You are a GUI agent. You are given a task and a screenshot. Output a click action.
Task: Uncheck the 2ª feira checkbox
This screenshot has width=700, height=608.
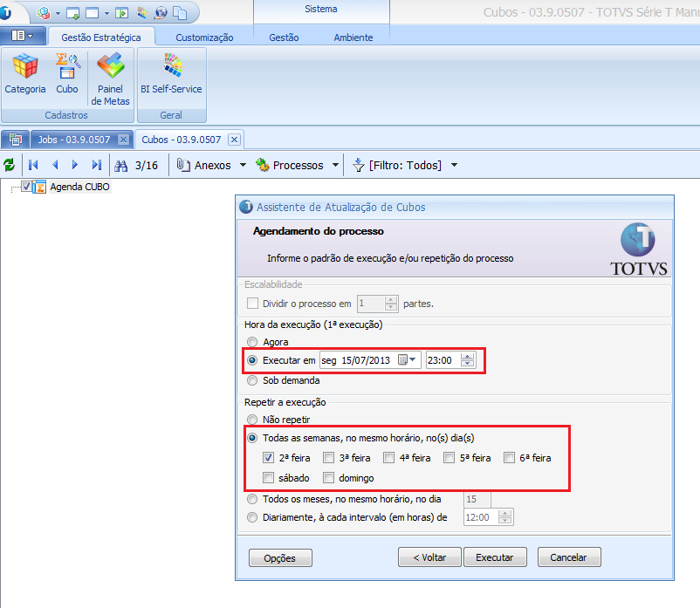pyautogui.click(x=268, y=458)
